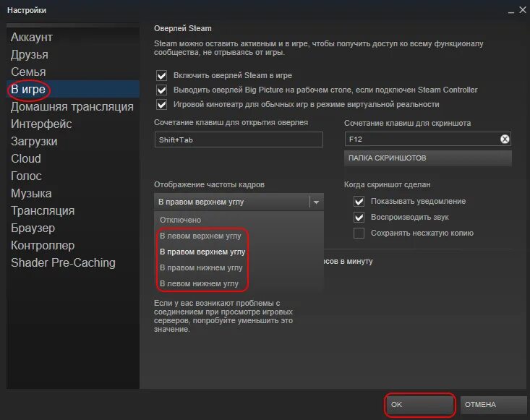The width and height of the screenshot is (530, 420).
Task: Disable Воспроизводить звук checkbox
Action: tap(359, 217)
